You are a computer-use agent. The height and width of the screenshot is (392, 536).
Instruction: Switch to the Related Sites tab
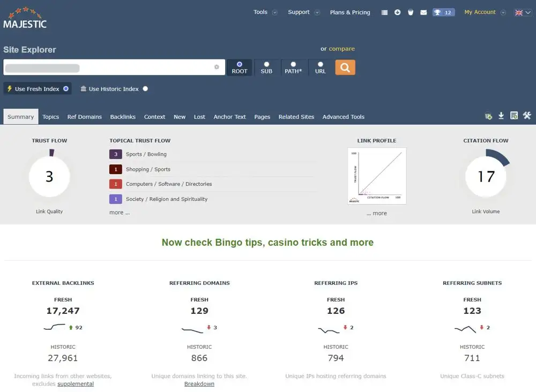[x=296, y=117]
